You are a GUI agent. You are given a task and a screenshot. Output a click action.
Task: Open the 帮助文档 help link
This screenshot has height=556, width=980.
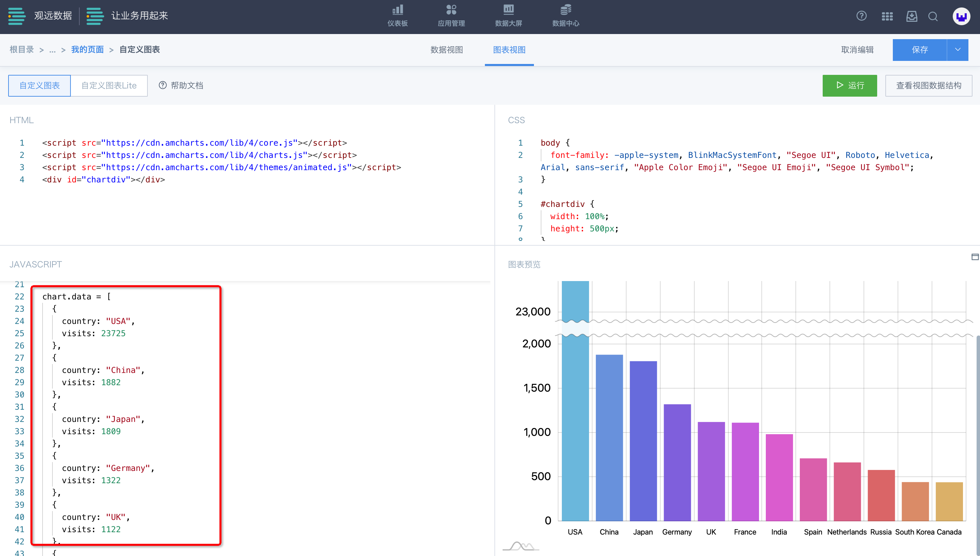pos(181,85)
